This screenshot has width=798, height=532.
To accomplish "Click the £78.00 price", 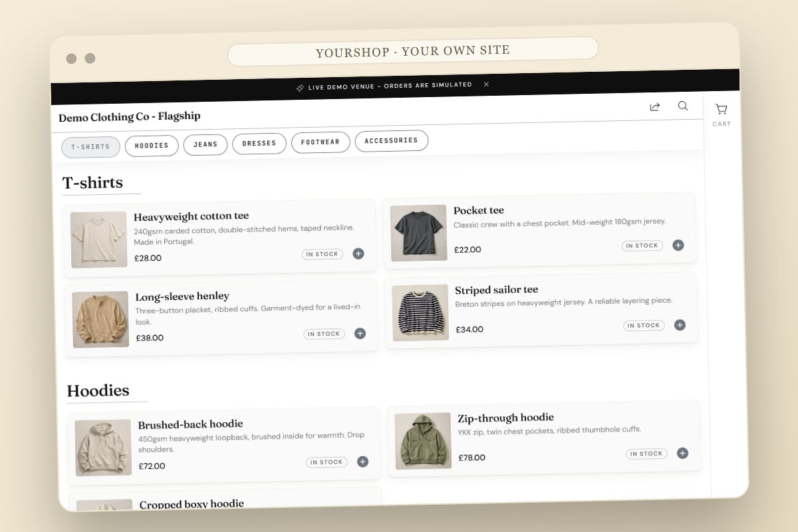I will (471, 458).
